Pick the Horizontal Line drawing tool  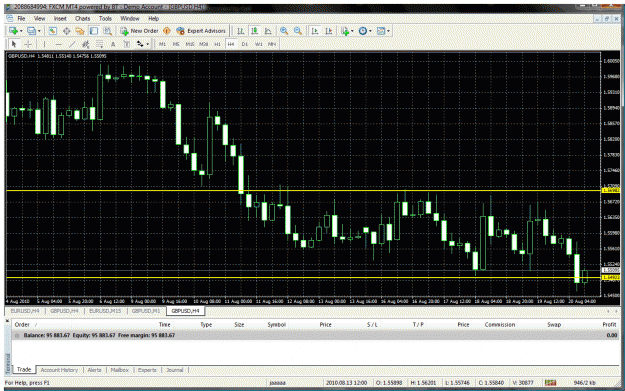(x=59, y=44)
